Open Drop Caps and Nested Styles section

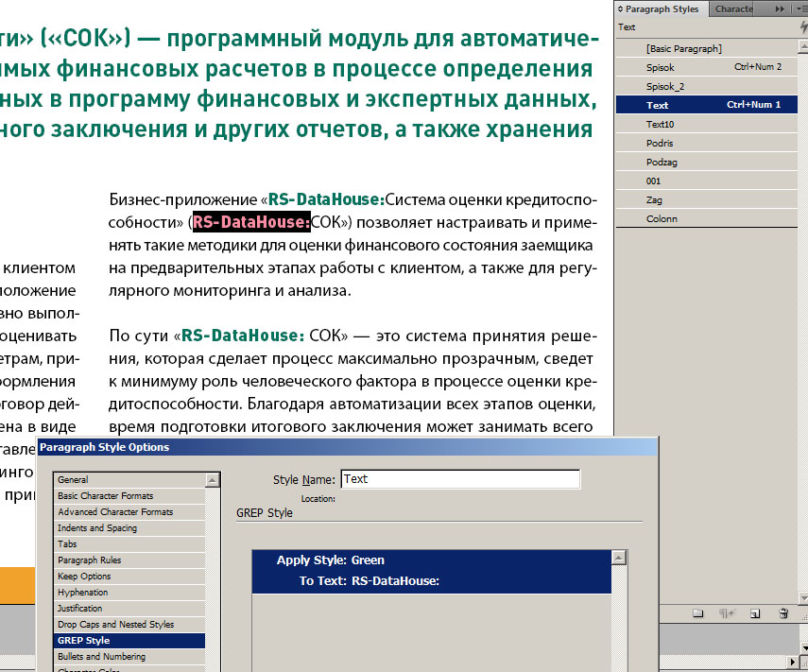point(129,624)
